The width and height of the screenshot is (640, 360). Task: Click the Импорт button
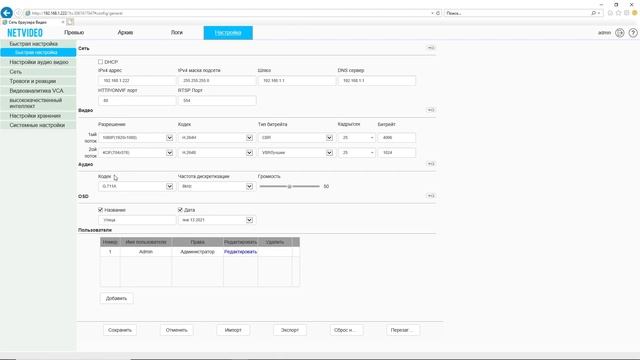pyautogui.click(x=233, y=330)
